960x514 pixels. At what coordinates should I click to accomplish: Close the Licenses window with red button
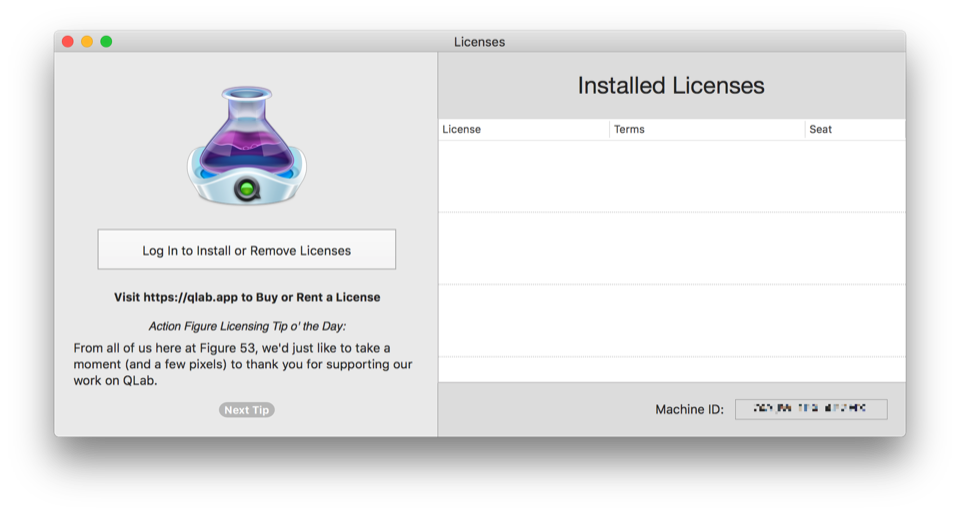[68, 42]
